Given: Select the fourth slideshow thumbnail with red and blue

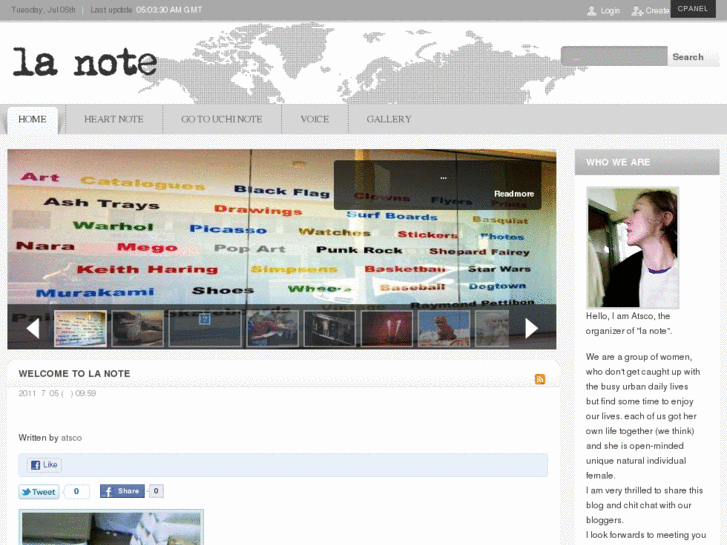Looking at the screenshot, I should tap(273, 329).
